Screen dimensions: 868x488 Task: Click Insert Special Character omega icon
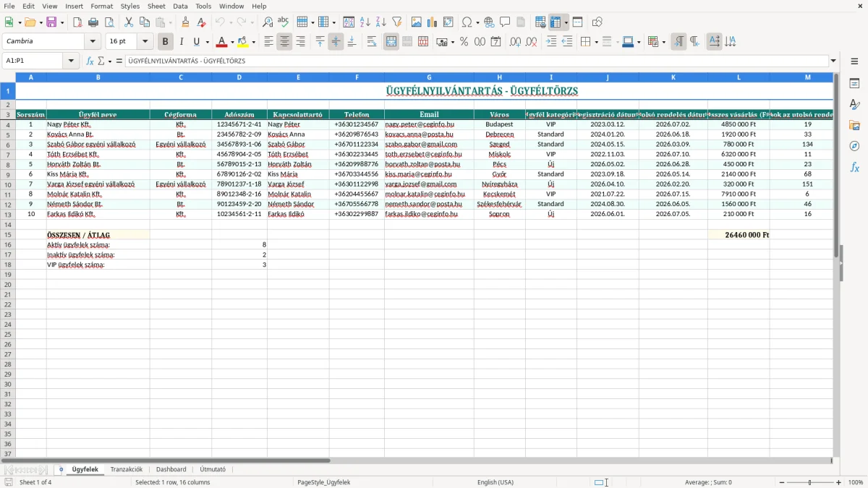point(467,22)
